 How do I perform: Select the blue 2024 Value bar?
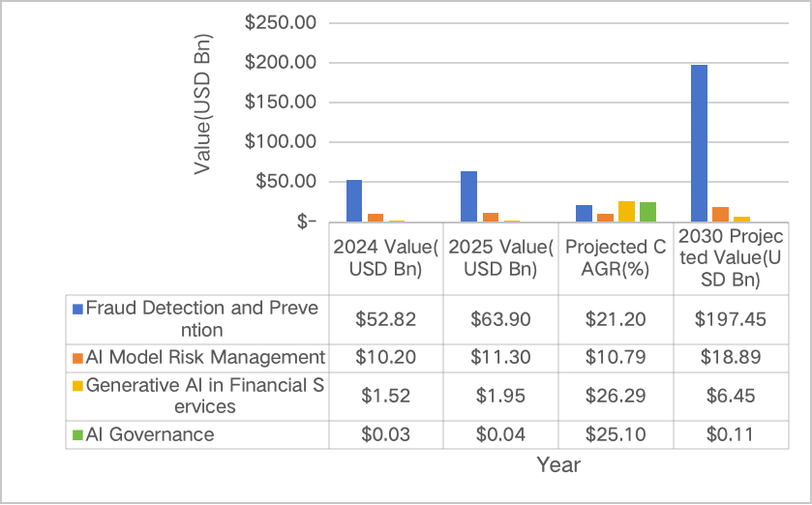pos(354,200)
